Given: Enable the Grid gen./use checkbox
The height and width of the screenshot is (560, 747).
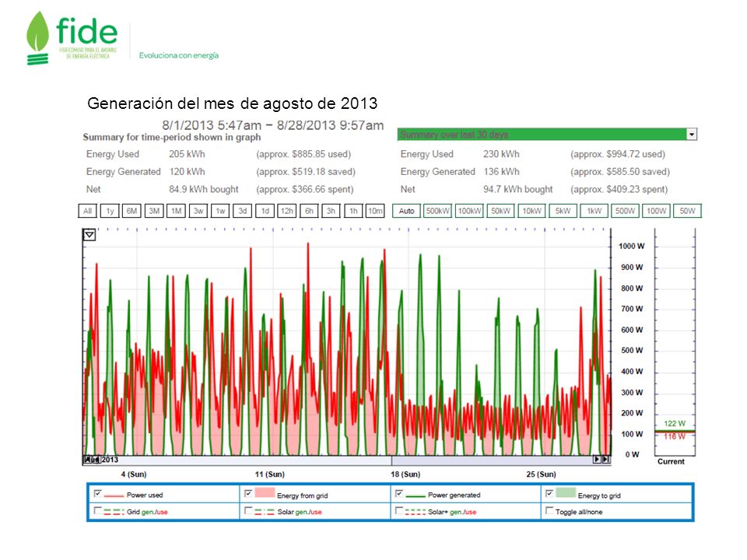Looking at the screenshot, I should (x=98, y=510).
